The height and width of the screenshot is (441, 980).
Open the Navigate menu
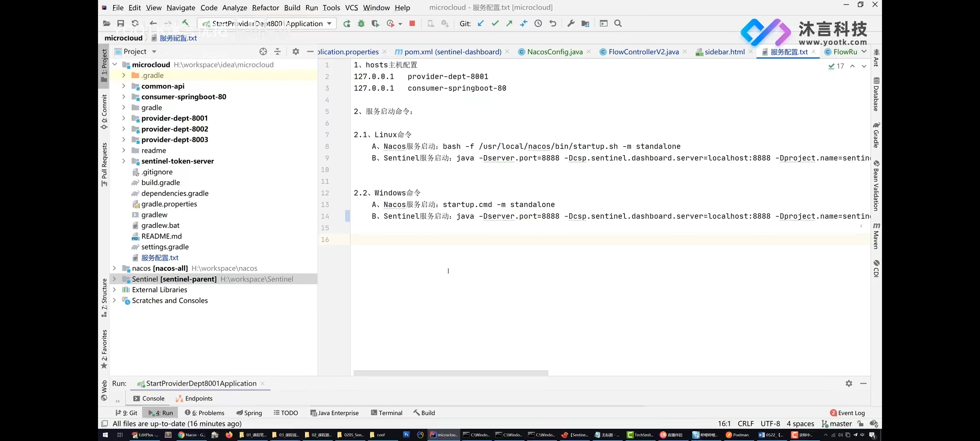180,7
